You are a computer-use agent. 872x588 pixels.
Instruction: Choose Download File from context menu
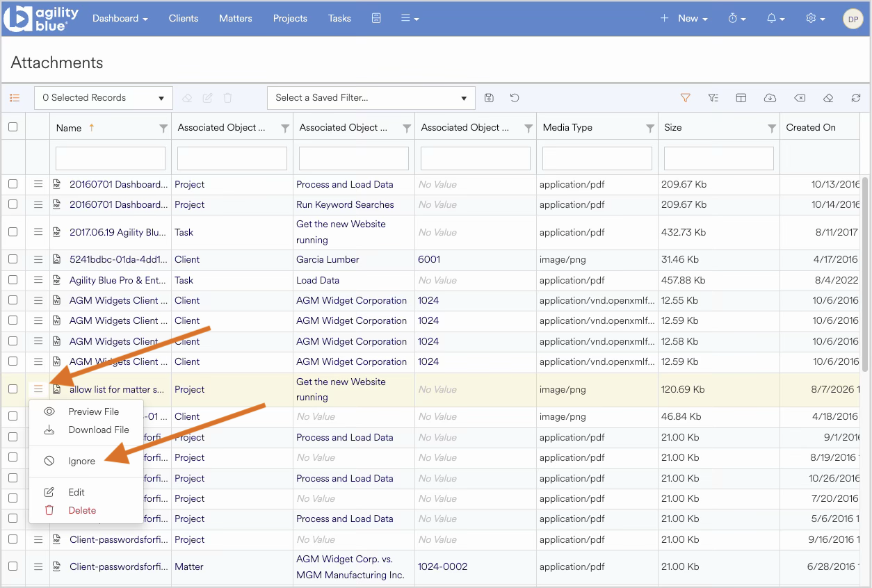point(86,430)
